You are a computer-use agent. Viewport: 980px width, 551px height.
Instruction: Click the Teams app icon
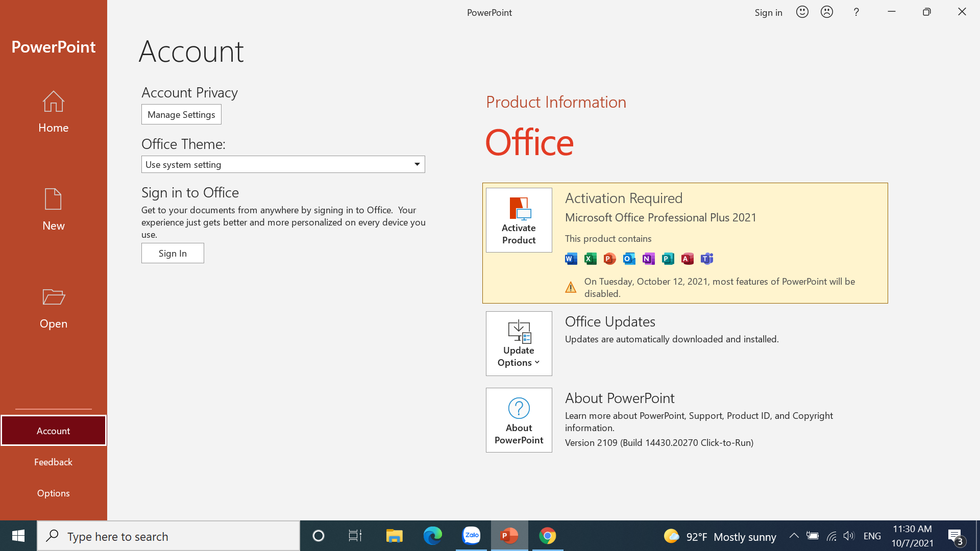707,259
